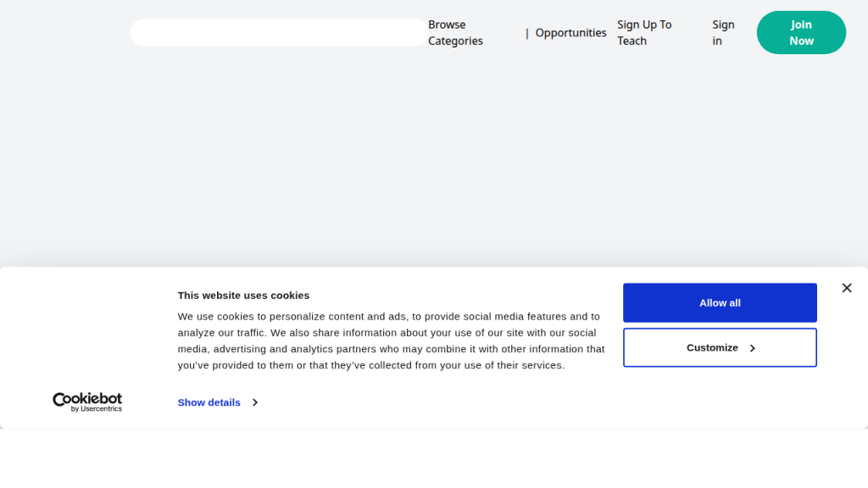868x488 pixels.
Task: Click the "by Usercentrics" label
Action: pos(96,409)
